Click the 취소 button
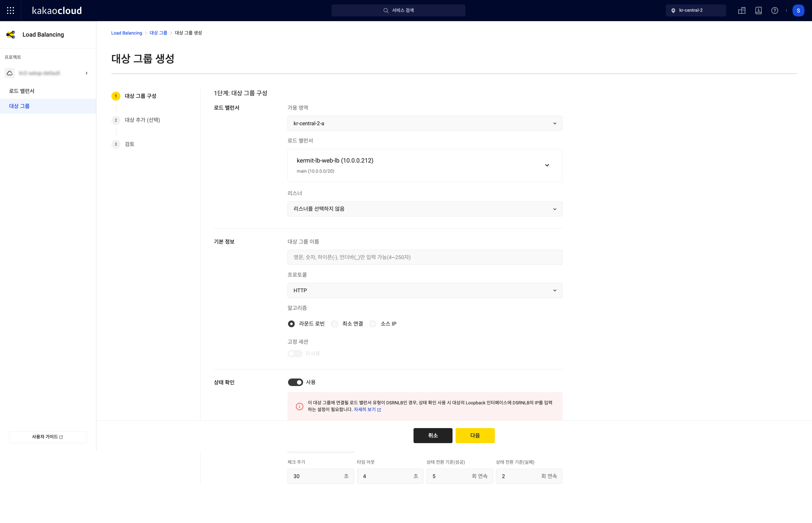 click(433, 436)
